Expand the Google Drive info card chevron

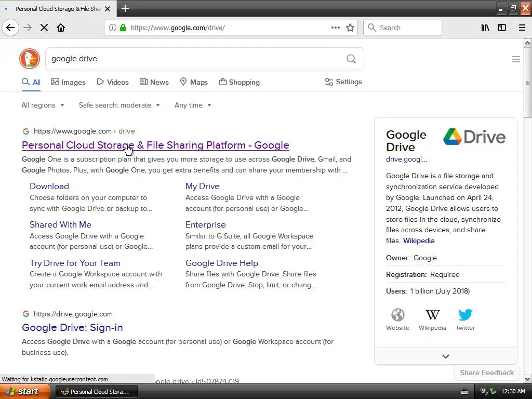446,356
